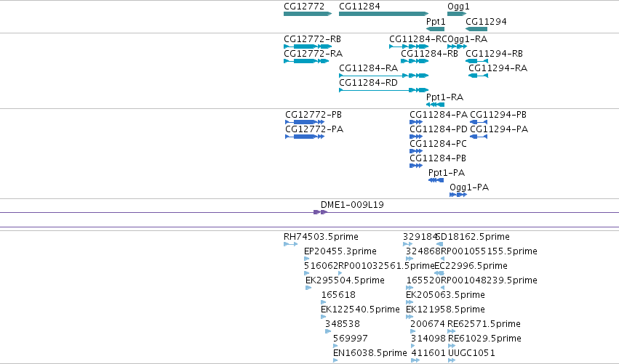Click feature 411601

tap(415, 360)
